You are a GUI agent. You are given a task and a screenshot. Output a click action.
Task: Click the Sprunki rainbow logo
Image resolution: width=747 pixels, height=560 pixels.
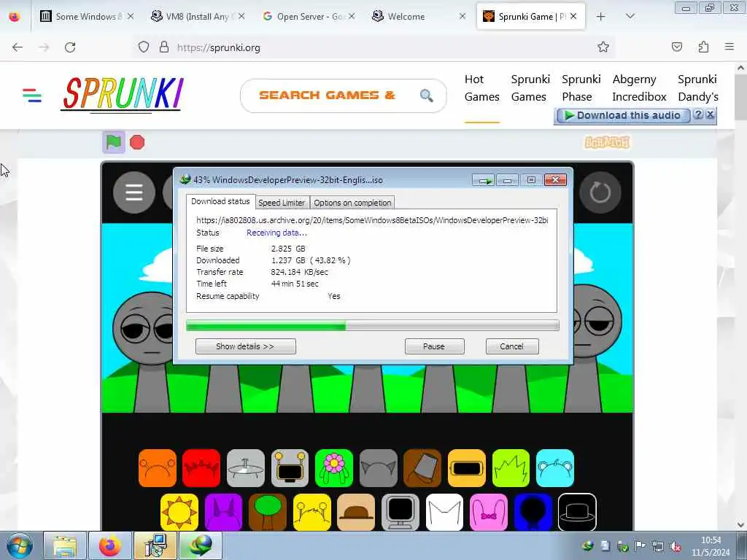[123, 94]
